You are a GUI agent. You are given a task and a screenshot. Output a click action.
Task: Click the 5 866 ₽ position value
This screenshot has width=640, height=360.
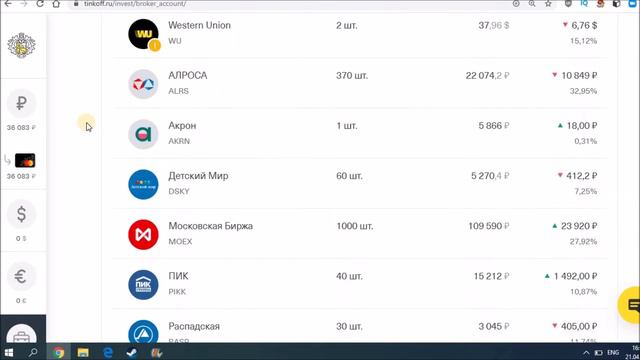coord(494,126)
